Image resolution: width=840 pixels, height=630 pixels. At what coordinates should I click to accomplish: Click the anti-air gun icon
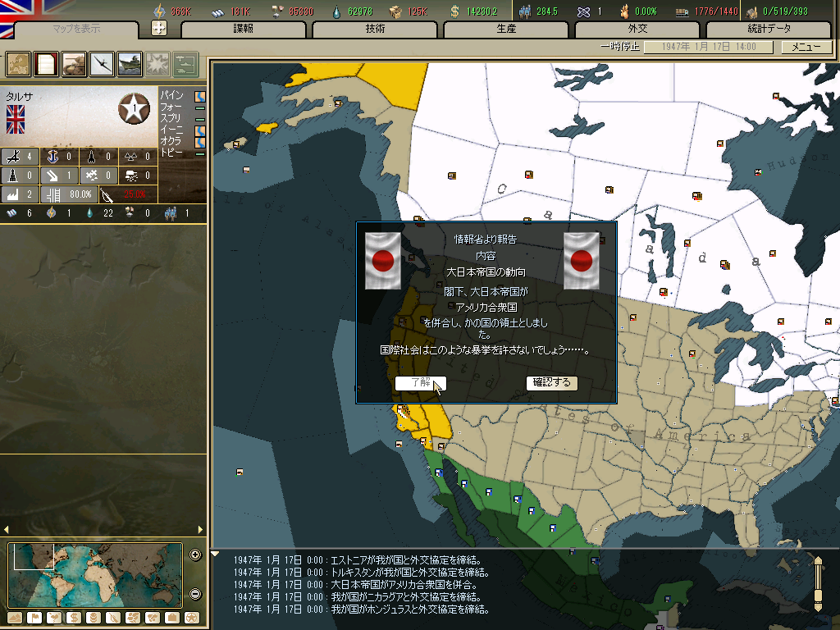pyautogui.click(x=52, y=176)
